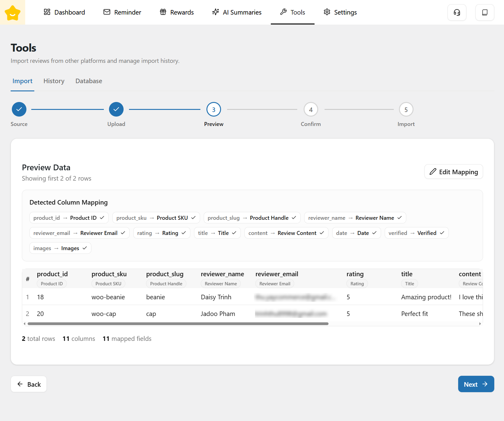Click the rating to Rating mapping chip
Image resolution: width=504 pixels, height=421 pixels.
coord(162,233)
